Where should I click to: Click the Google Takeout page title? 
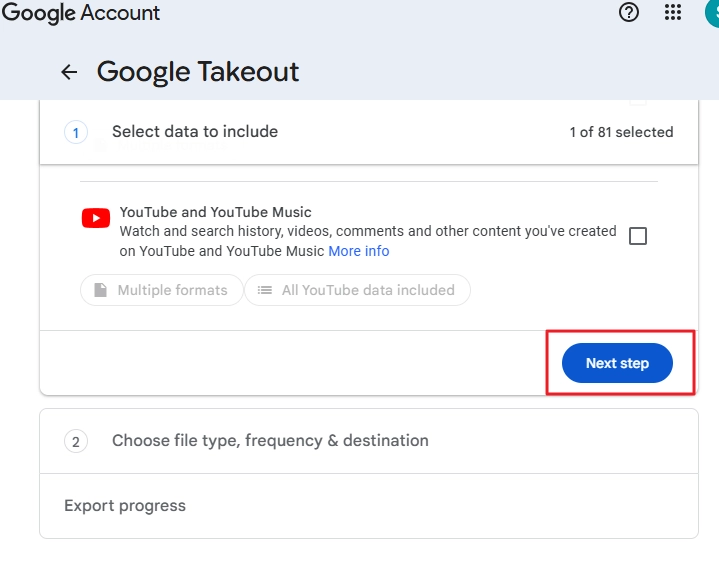[x=198, y=72]
